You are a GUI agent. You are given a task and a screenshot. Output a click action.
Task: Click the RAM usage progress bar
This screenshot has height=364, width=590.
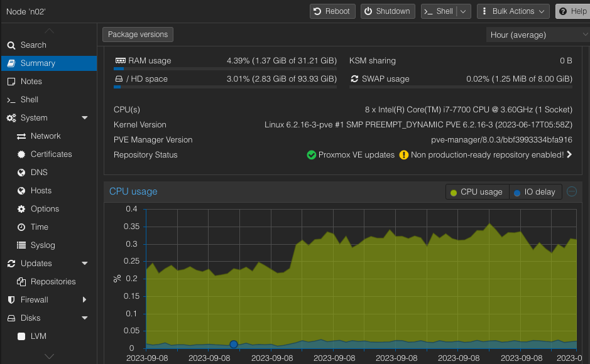click(x=225, y=68)
